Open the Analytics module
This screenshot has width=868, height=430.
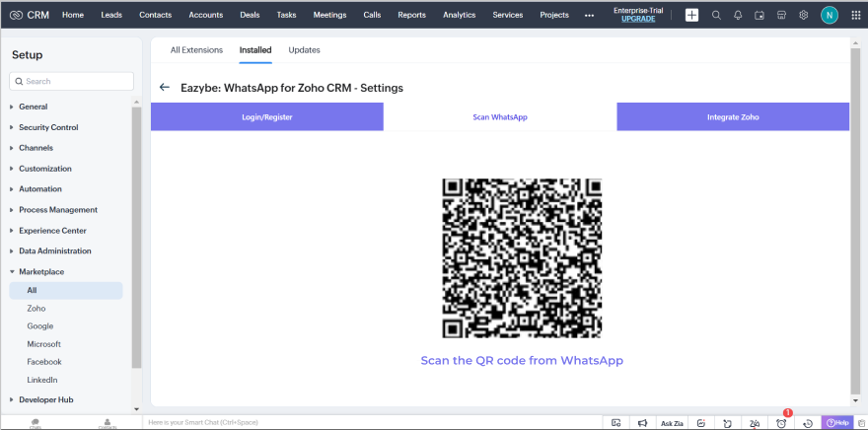[460, 15]
